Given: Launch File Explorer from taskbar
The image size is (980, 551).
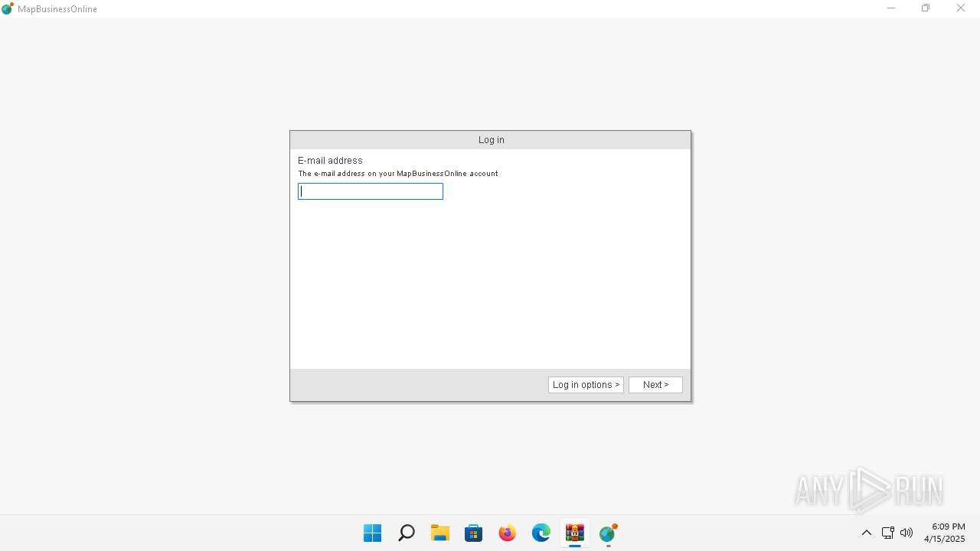Looking at the screenshot, I should tap(440, 533).
